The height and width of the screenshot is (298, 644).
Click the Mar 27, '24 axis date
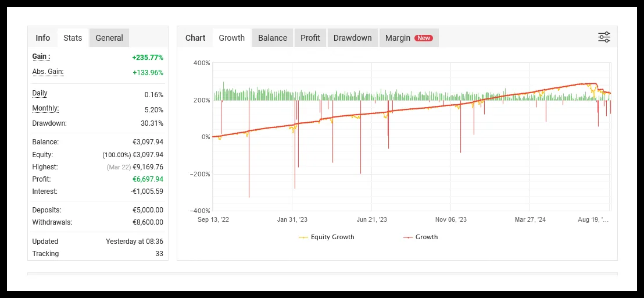tap(530, 220)
